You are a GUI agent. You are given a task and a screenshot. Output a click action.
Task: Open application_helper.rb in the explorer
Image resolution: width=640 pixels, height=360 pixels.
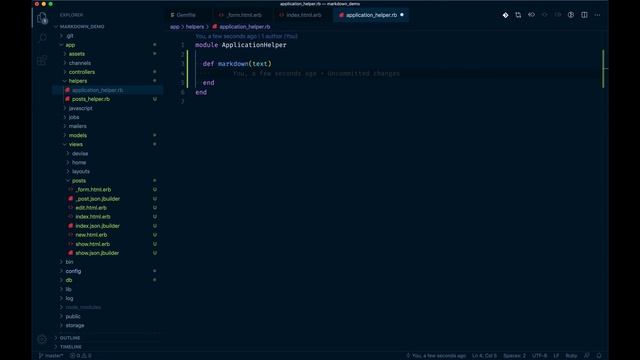pyautogui.click(x=97, y=90)
